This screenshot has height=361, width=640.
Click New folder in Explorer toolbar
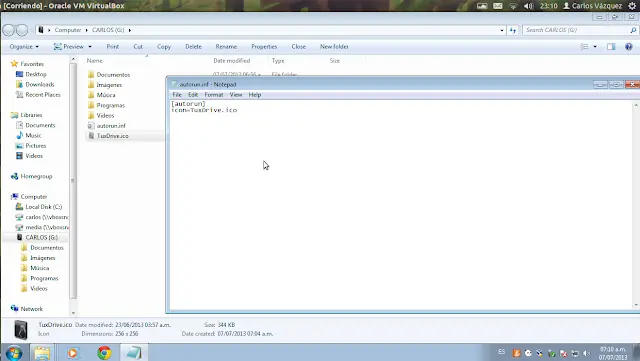pos(334,47)
